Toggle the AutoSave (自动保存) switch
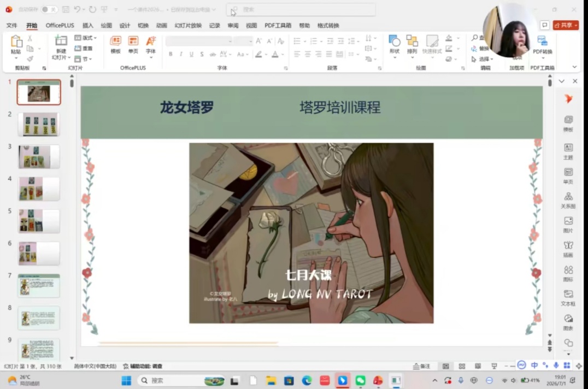588x389 pixels. pos(49,9)
